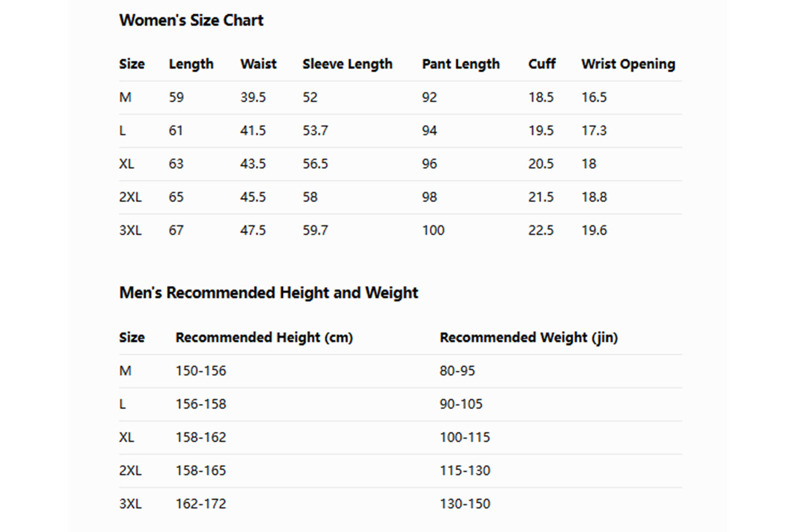
Task: Select the height range 150-156 cell
Action: coord(201,371)
